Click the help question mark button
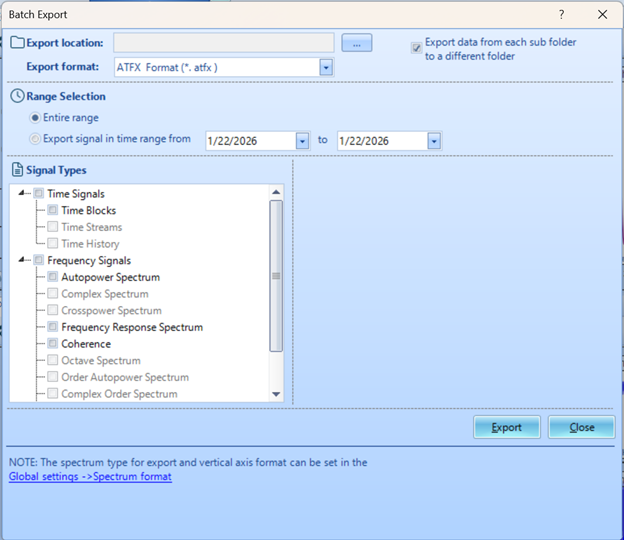This screenshot has width=624, height=540. point(561,14)
